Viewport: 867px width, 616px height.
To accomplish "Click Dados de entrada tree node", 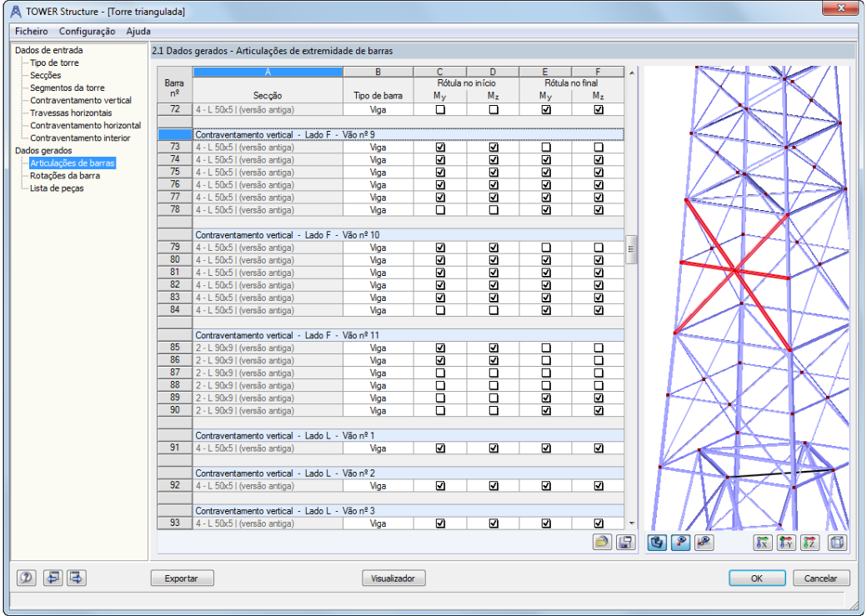I will click(48, 50).
